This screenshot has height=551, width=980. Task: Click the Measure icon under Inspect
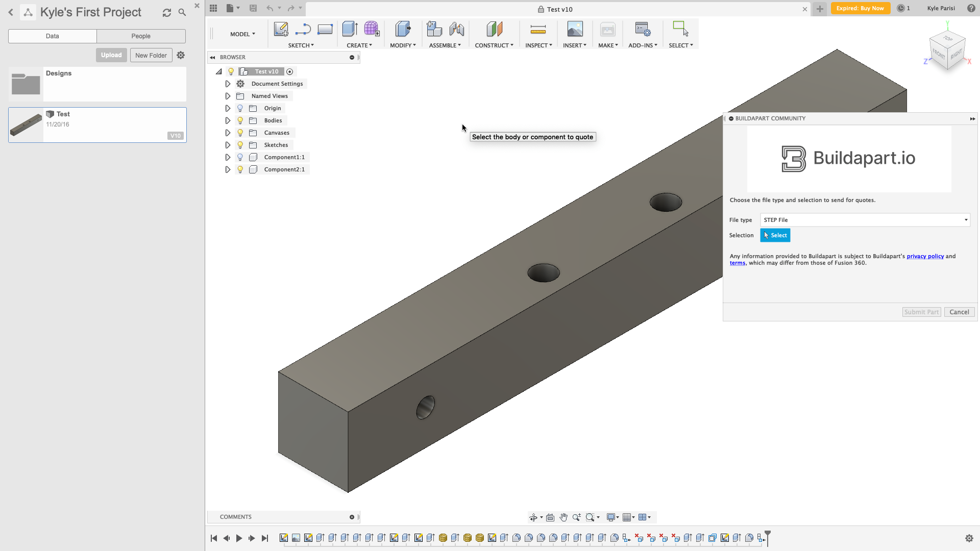[538, 29]
